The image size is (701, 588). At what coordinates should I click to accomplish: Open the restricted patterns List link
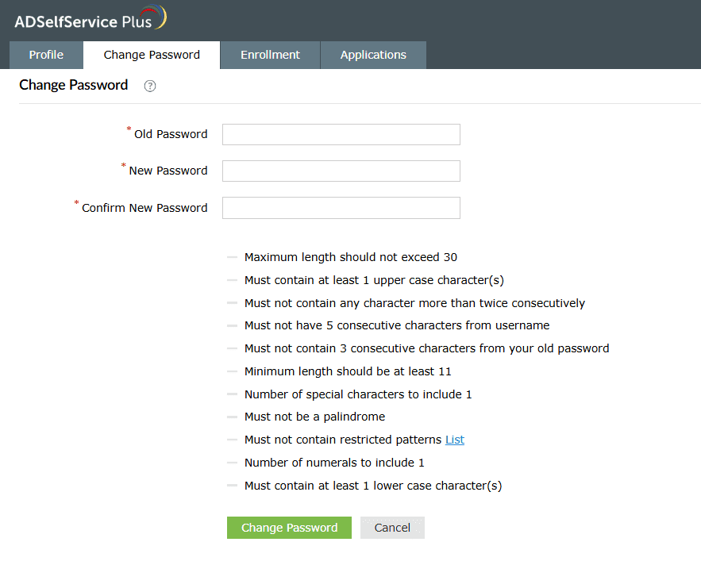[454, 439]
